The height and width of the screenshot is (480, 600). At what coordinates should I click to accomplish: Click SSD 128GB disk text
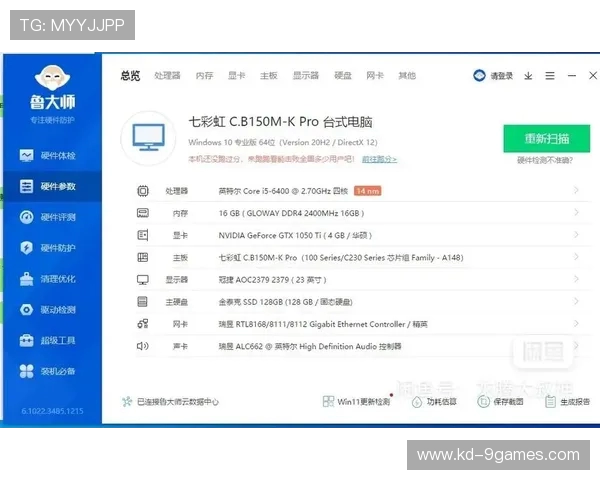tap(285, 302)
